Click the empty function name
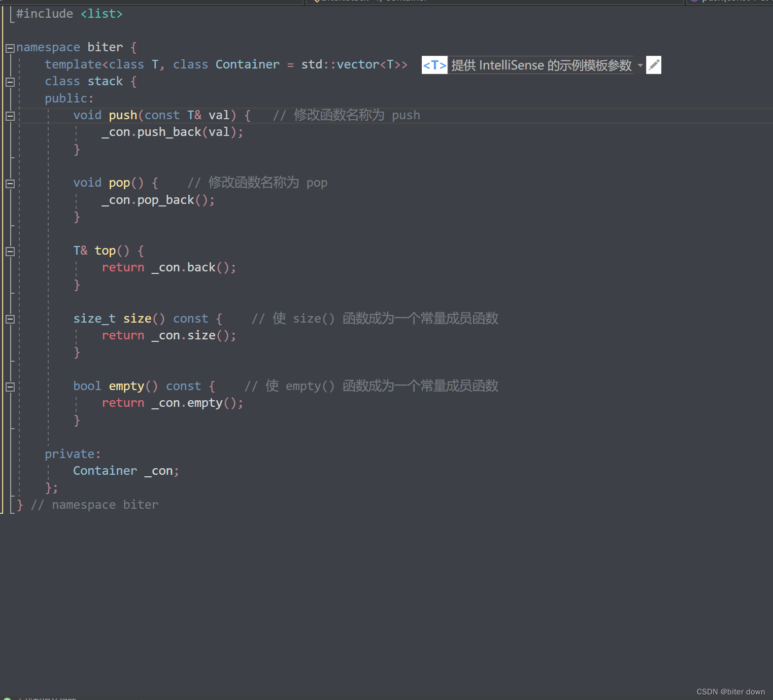Viewport: 773px width, 700px height. (126, 386)
